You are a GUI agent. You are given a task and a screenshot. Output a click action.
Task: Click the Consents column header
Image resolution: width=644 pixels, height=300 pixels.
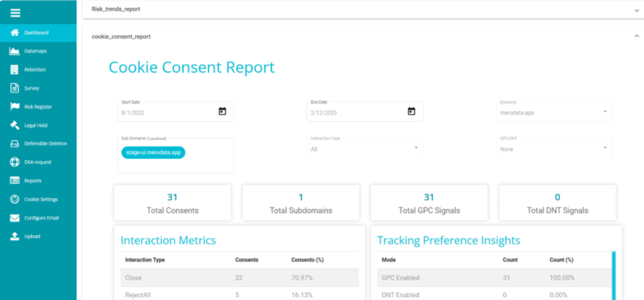click(246, 260)
